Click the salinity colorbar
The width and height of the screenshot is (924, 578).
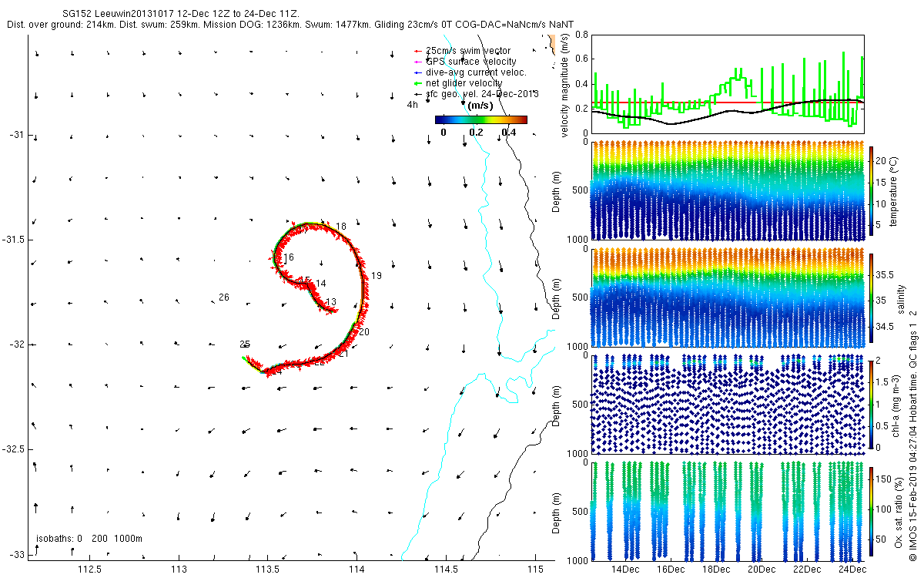point(872,299)
